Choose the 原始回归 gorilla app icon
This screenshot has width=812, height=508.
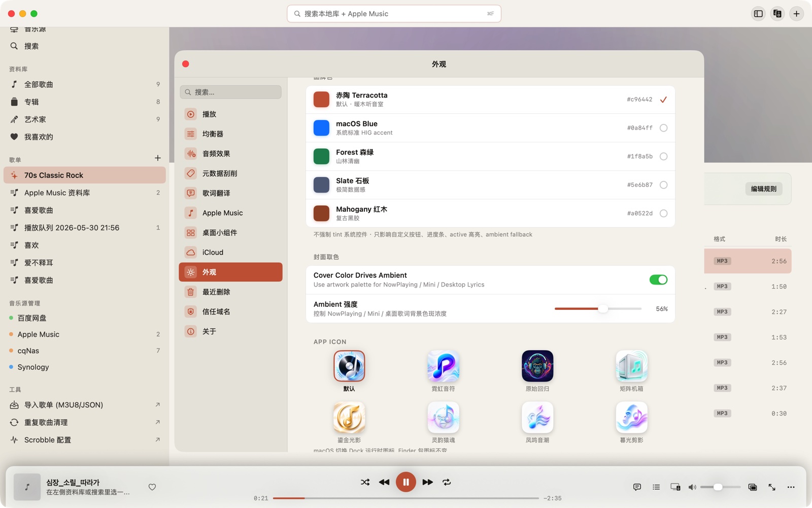pyautogui.click(x=537, y=366)
